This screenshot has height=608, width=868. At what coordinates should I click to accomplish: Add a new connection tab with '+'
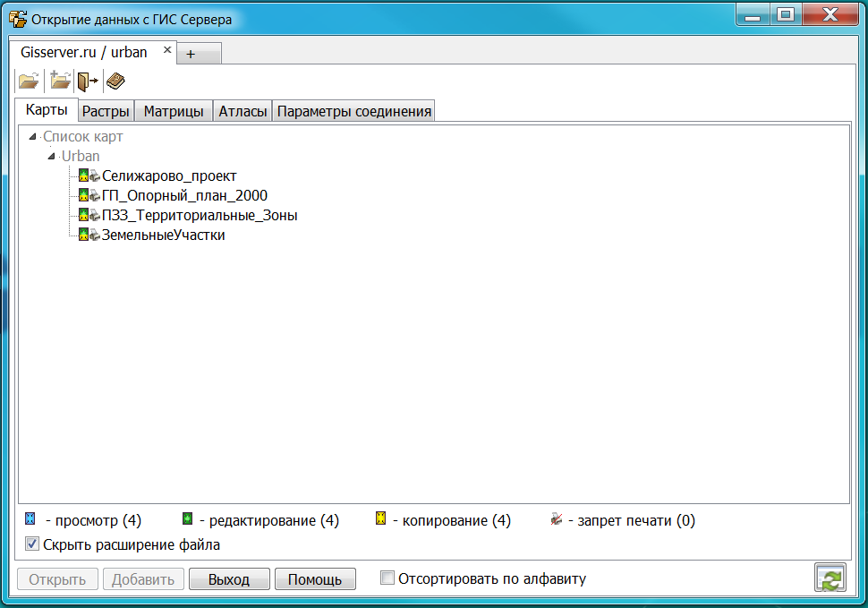(190, 54)
